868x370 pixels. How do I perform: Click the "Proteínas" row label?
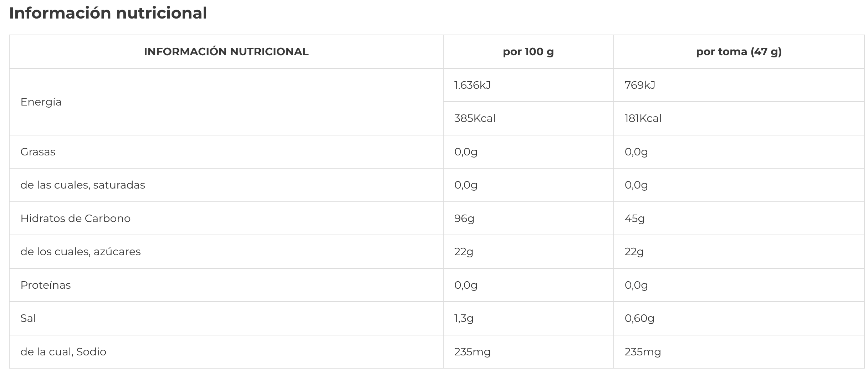tap(46, 285)
